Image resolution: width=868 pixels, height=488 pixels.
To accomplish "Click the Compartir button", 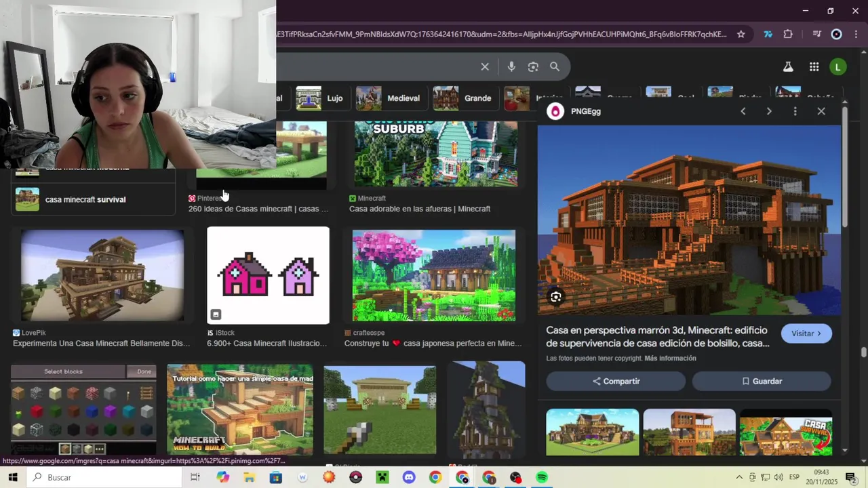I will coord(616,381).
